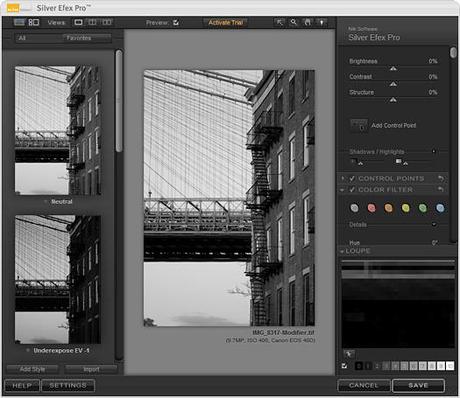Screen dimensions: 460x398
Task: Click the Contrast slider handle
Action: click(393, 84)
